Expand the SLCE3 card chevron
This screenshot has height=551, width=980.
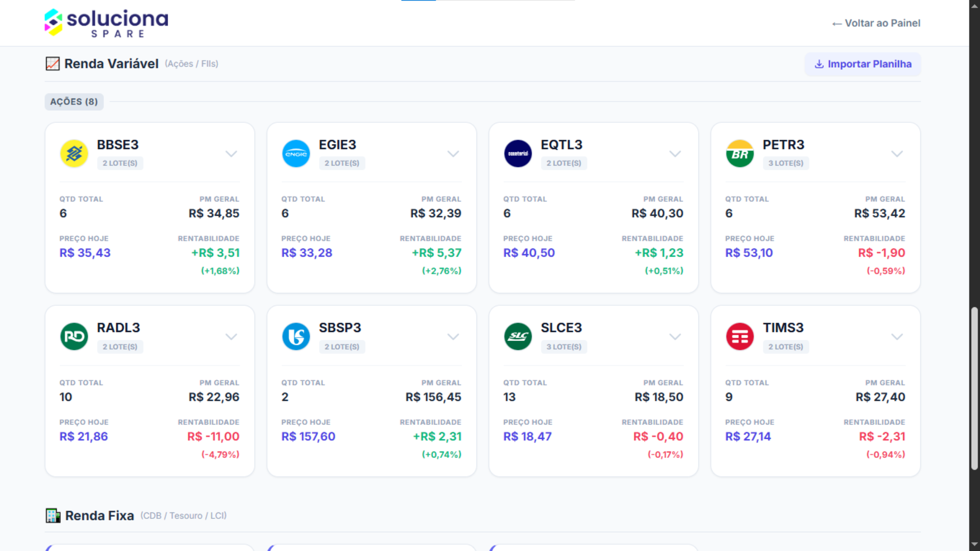(x=675, y=337)
